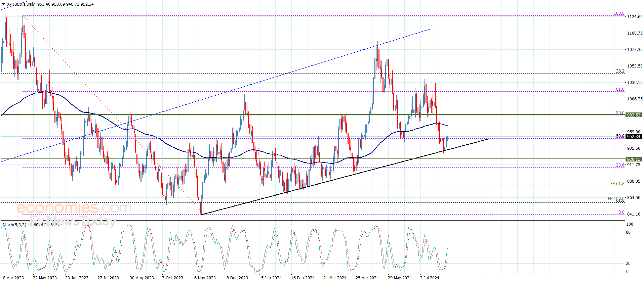
Task: Click the 22 May 2023 date label
Action: [x=45, y=278]
